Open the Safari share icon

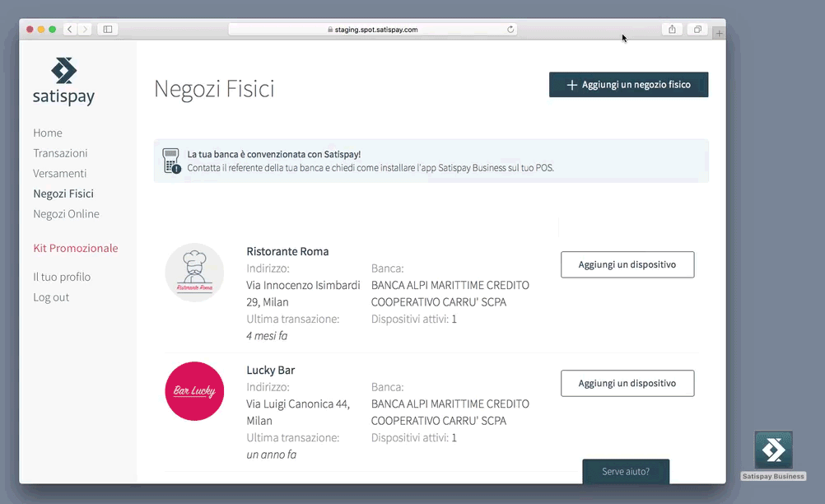(x=672, y=30)
